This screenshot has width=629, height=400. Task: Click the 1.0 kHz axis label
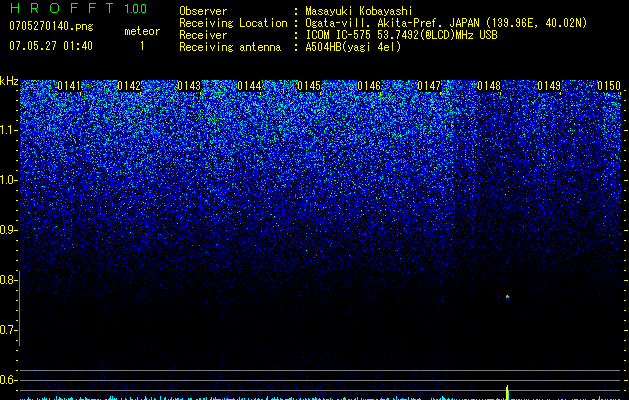click(x=8, y=180)
